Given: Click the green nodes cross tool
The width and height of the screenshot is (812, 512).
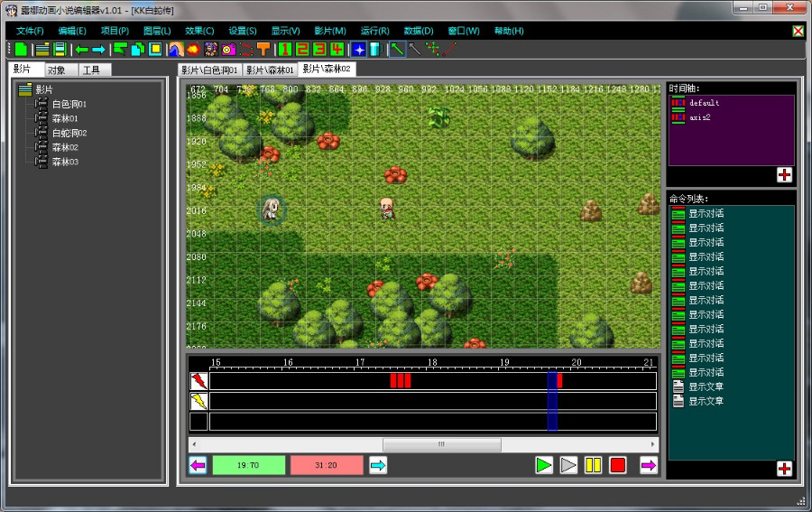Looking at the screenshot, I should point(432,50).
